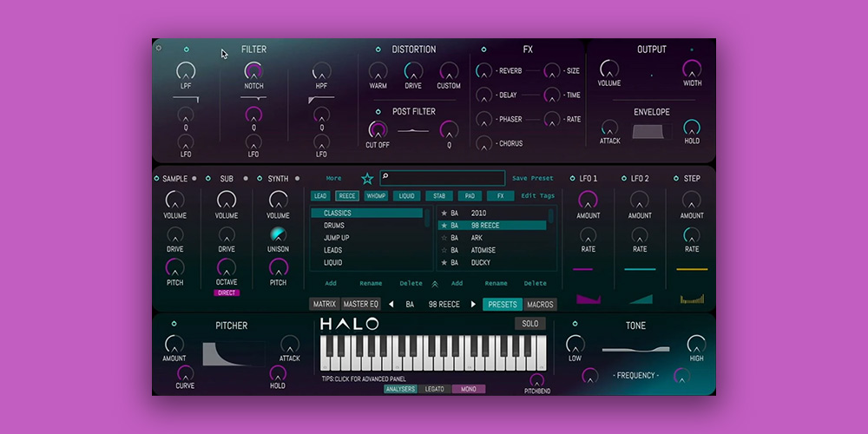Click the UNISON knob under Synth
This screenshot has width=868, height=434.
pos(278,234)
